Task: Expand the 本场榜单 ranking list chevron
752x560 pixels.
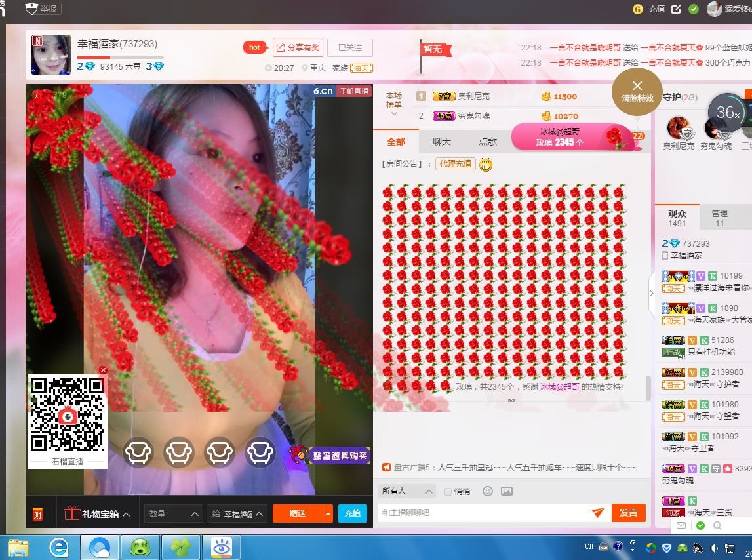Action: [x=394, y=114]
